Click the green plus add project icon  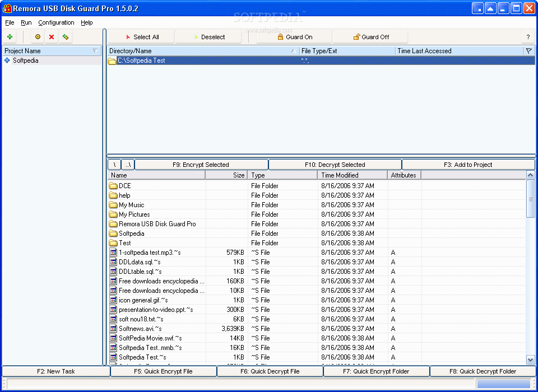(x=10, y=37)
